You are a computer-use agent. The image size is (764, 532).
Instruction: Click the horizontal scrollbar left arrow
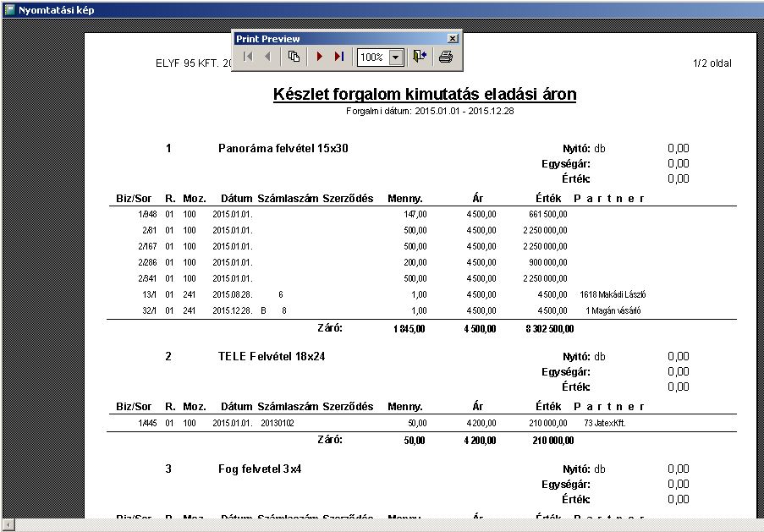point(7,525)
